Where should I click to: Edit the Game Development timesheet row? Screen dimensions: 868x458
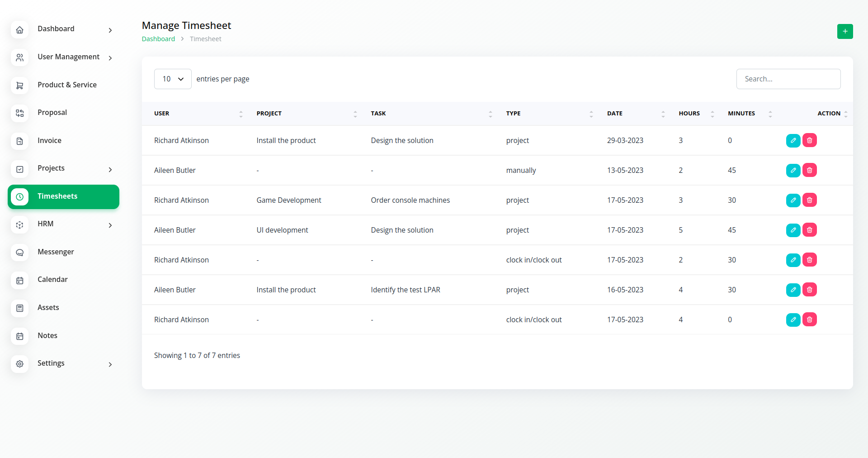[x=793, y=200]
